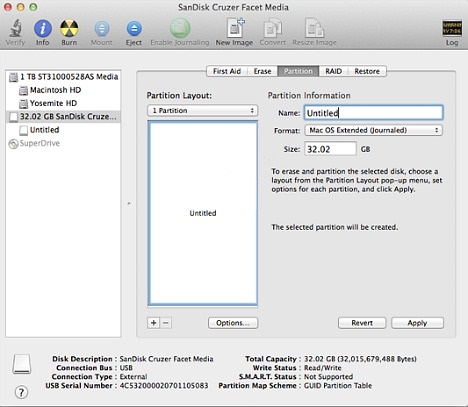The image size is (468, 407).
Task: Switch to the First Aid tab
Action: tap(227, 71)
